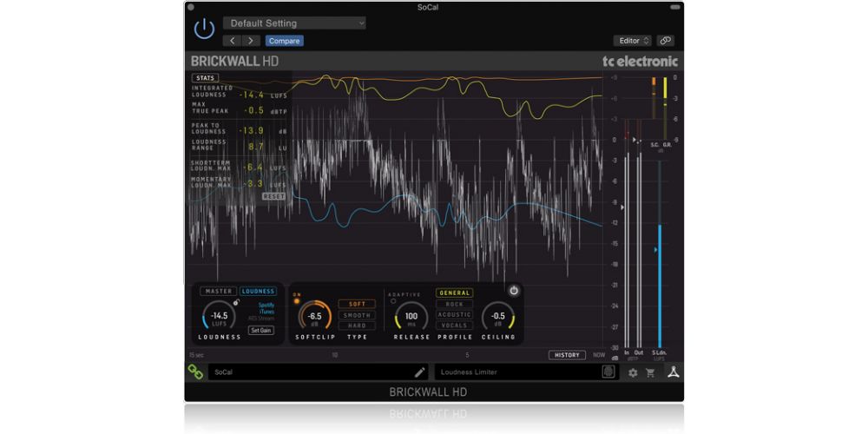Select the VOCALS profile
This screenshot has width=868, height=434.
(454, 325)
